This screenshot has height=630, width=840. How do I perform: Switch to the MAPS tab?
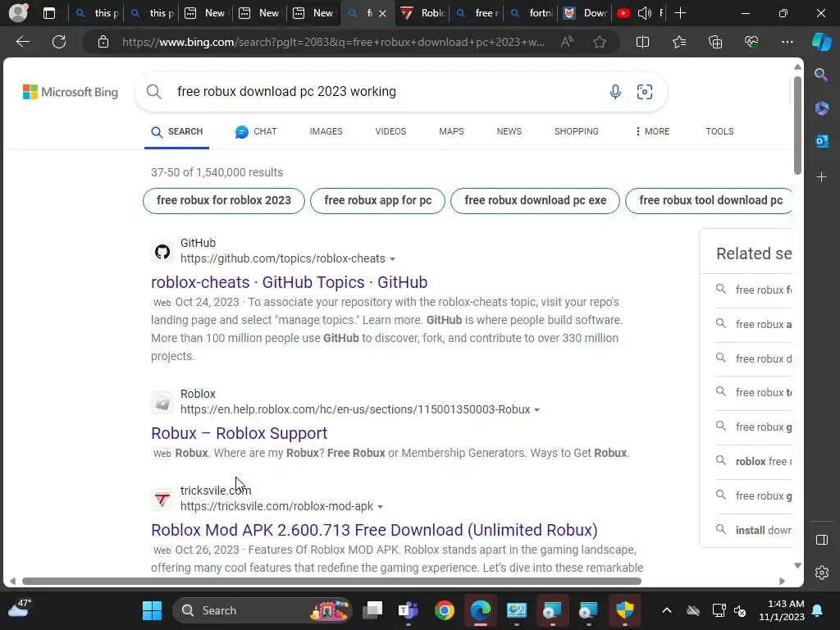(x=451, y=131)
